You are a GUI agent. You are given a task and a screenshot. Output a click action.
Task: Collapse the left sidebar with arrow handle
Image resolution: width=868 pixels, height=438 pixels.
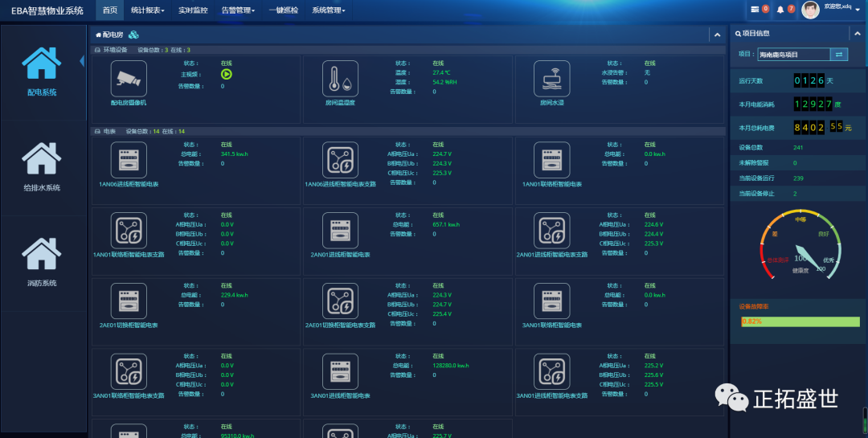(82, 61)
